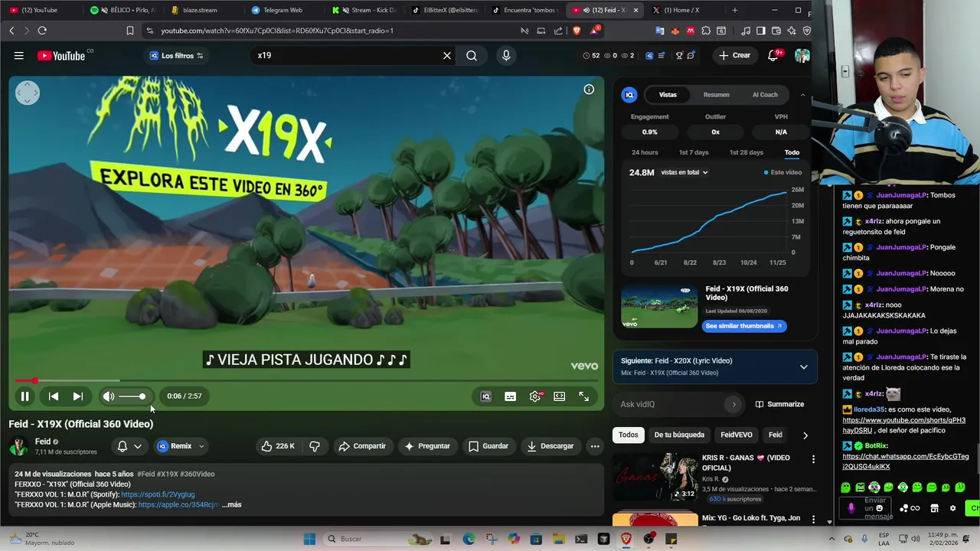Open more actions three-dot menu under video
980x551 pixels.
pyautogui.click(x=595, y=446)
